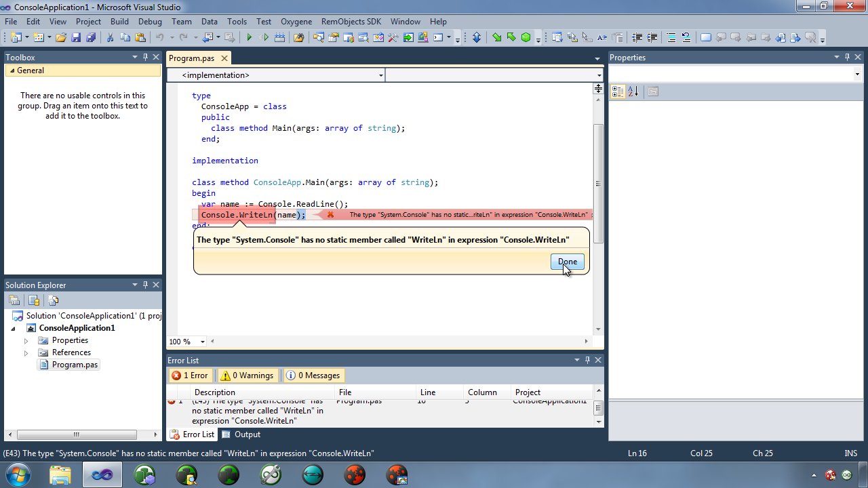868x488 pixels.
Task: Toggle auto-hide pin on Properties panel
Action: 846,58
